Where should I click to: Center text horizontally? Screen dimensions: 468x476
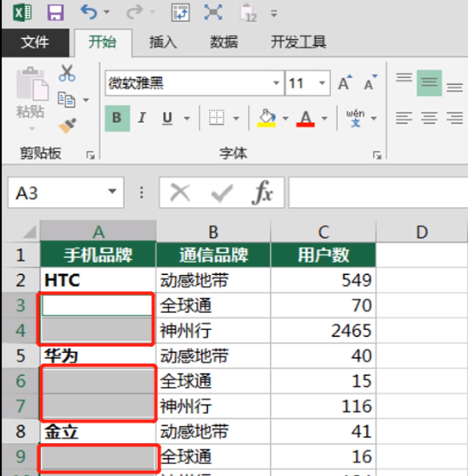429,118
